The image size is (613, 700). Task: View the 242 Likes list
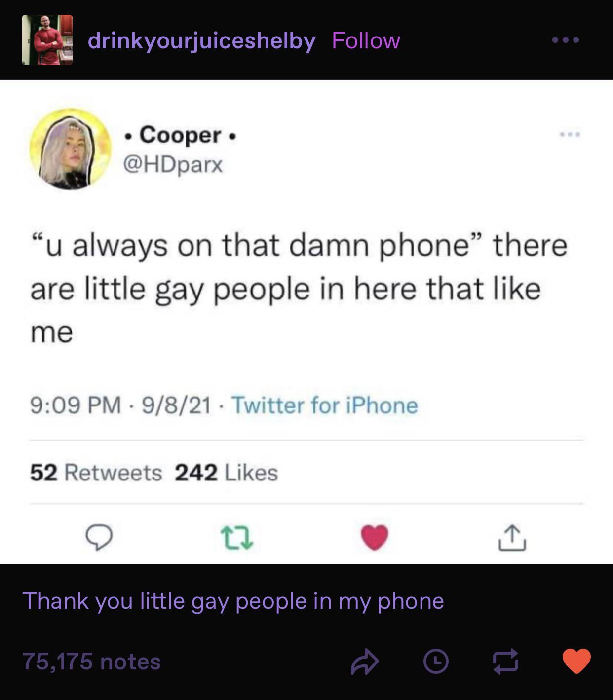pyautogui.click(x=227, y=473)
